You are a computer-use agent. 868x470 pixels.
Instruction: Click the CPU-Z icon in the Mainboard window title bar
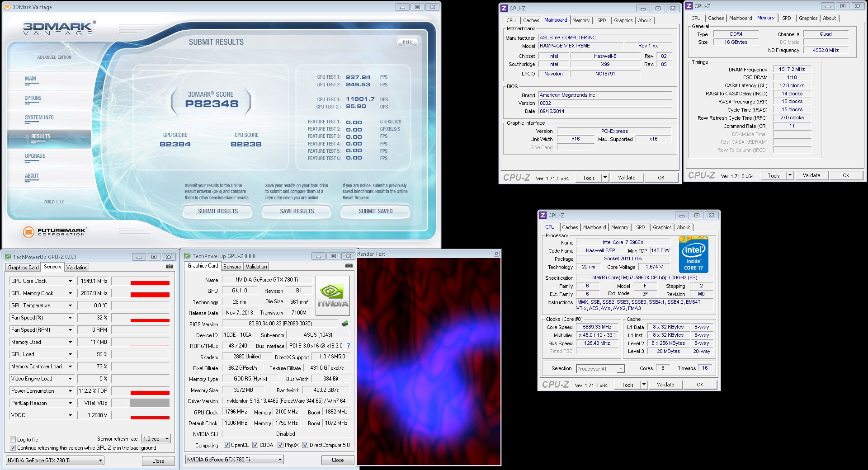click(x=505, y=8)
